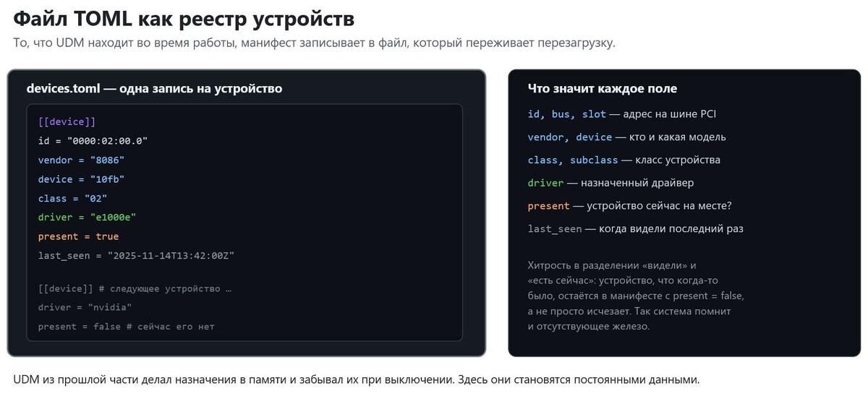Screen dimensions: 868x404
Task: Click the panel title "devices.toml — одна запись на устройство"
Action: (154, 88)
